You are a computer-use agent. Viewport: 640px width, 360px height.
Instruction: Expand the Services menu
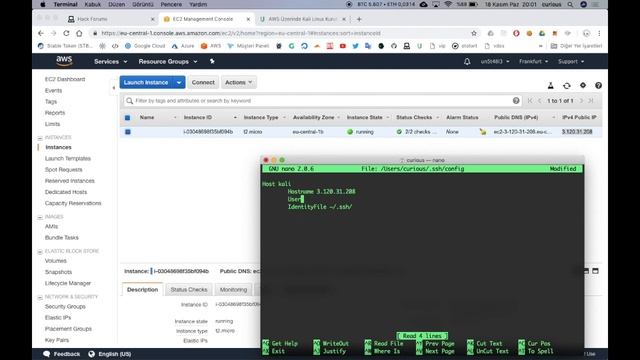(x=111, y=62)
